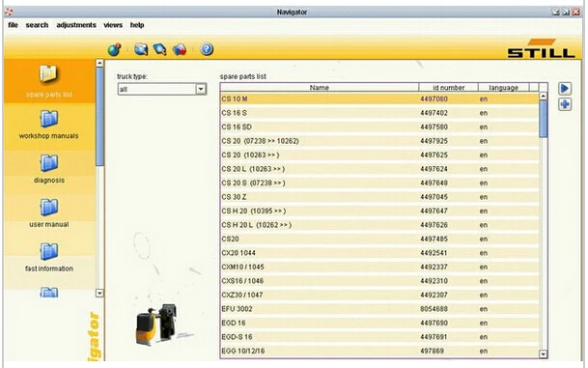This screenshot has width=588, height=368.
Task: Sort by the id number column header
Action: pyautogui.click(x=449, y=87)
